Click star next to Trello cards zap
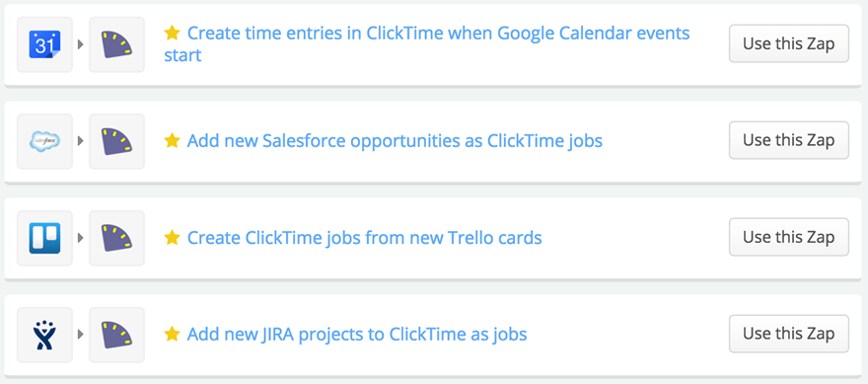The width and height of the screenshot is (868, 384). [173, 238]
